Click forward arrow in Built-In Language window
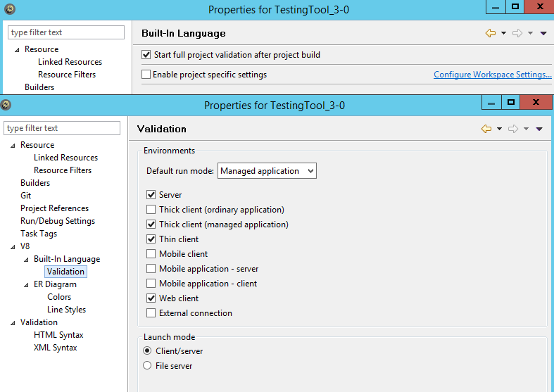The width and height of the screenshot is (554, 392). tap(517, 33)
